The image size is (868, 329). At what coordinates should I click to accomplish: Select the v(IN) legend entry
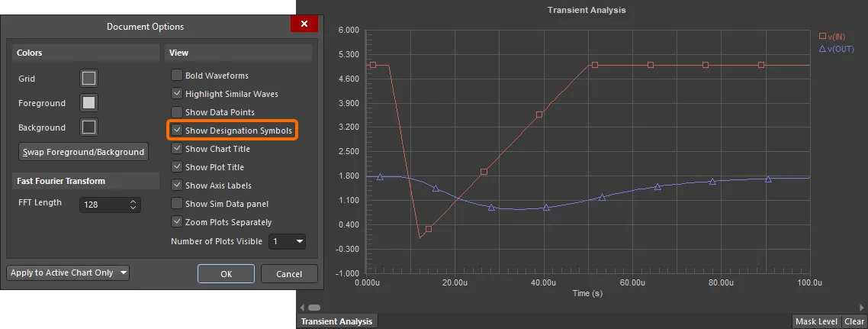click(x=833, y=36)
